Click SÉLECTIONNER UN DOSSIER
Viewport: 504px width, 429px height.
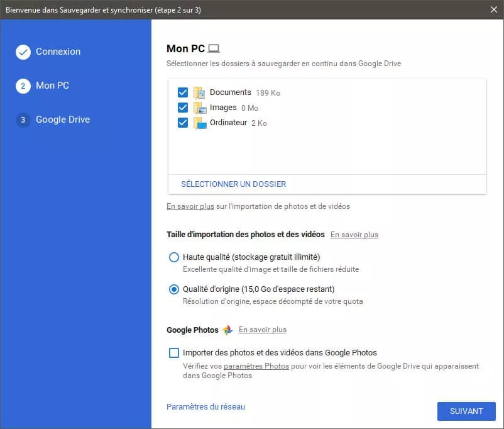pos(233,184)
